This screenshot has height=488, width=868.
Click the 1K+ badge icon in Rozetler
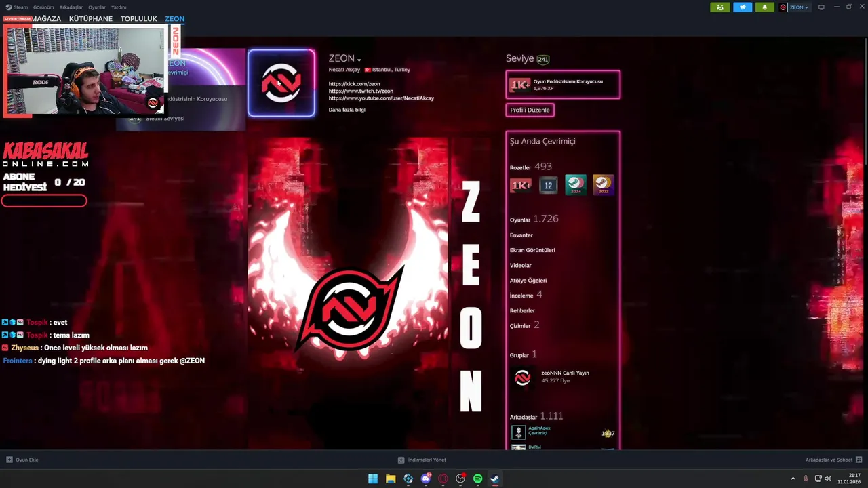click(x=521, y=185)
